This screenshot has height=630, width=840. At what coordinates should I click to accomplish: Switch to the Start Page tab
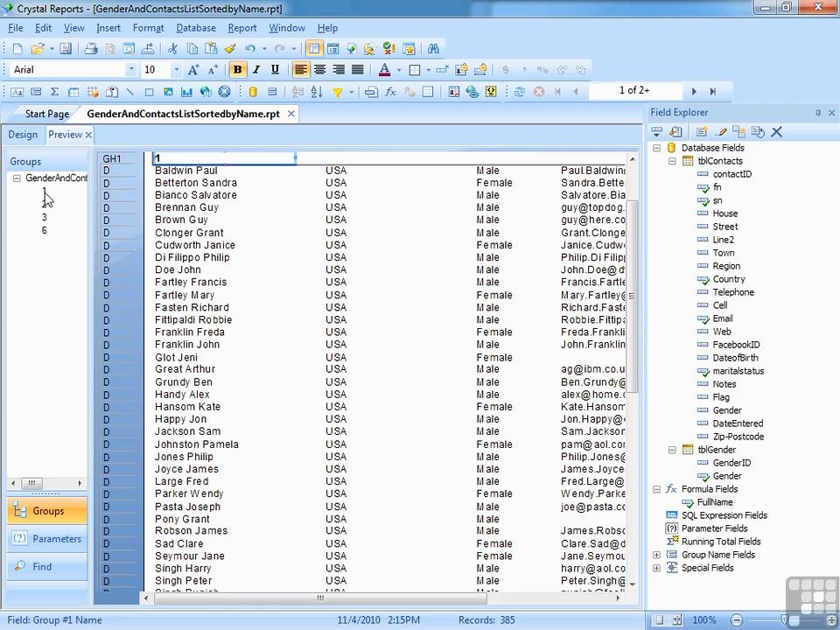coord(47,114)
